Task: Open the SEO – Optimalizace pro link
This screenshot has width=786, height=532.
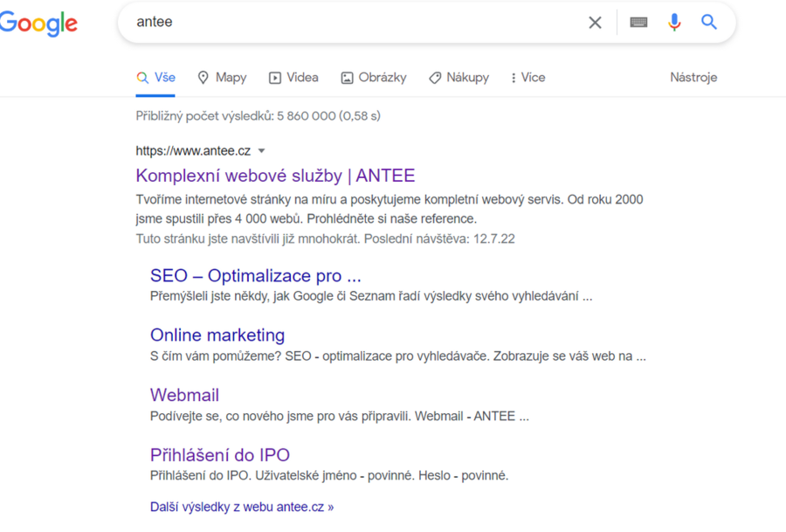Action: [x=255, y=276]
